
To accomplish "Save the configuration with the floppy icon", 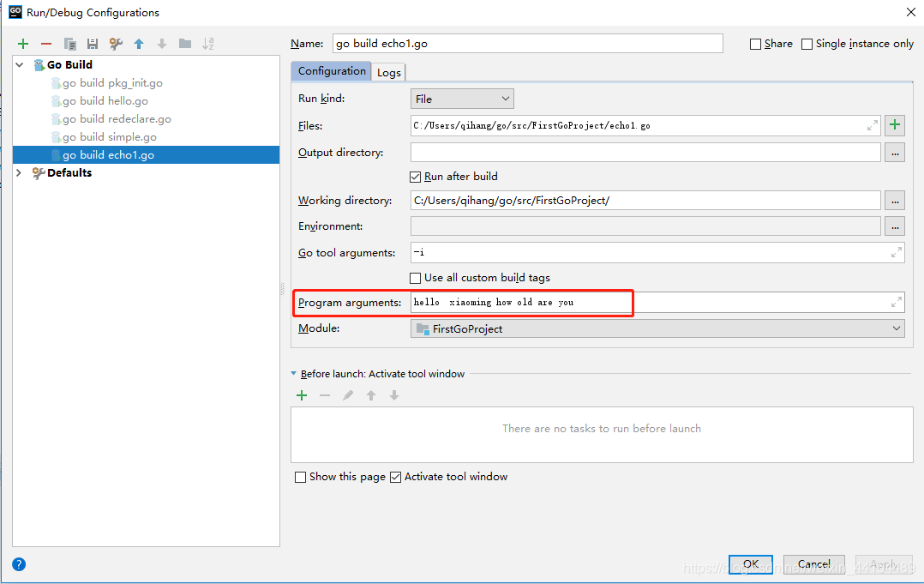I will coord(93,44).
